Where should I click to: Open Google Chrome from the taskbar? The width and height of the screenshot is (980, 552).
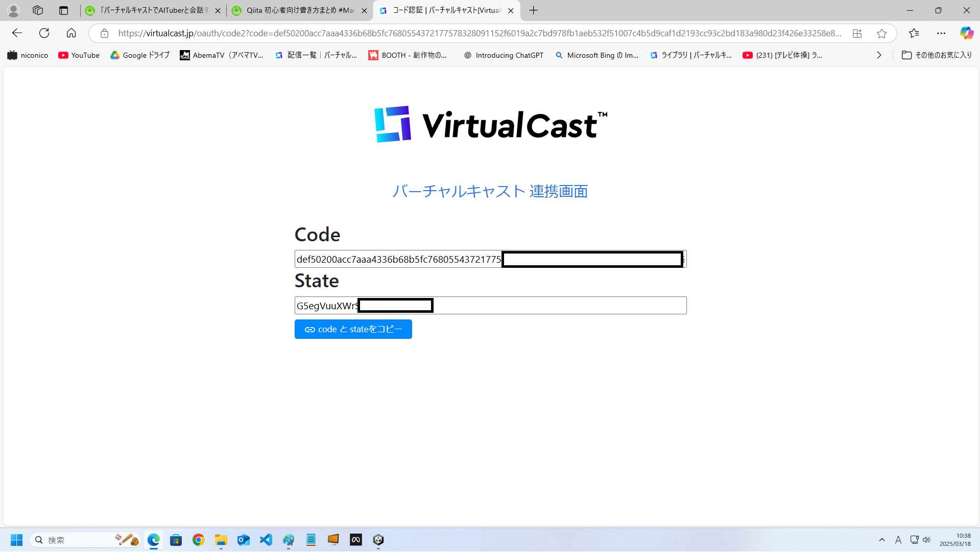(x=199, y=540)
